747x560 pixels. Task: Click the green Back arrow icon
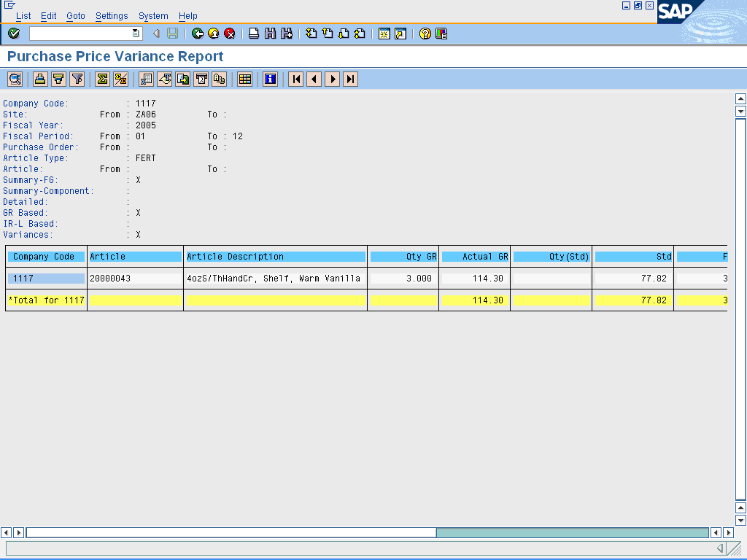click(x=197, y=34)
